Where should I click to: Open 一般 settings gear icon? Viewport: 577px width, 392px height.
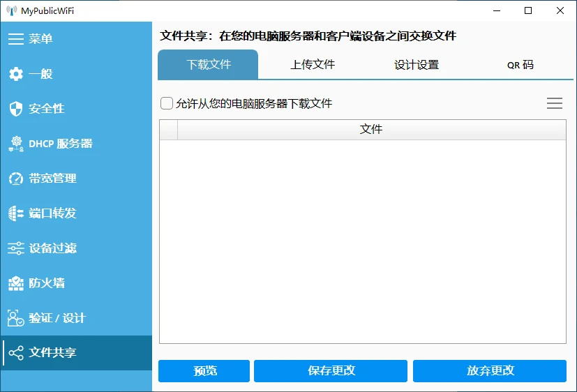coord(15,74)
